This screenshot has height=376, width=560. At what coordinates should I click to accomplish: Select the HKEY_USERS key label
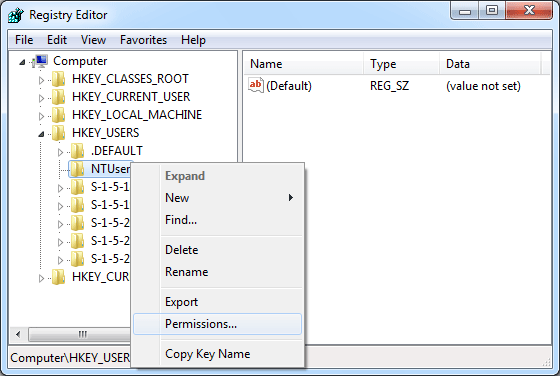[x=105, y=133]
